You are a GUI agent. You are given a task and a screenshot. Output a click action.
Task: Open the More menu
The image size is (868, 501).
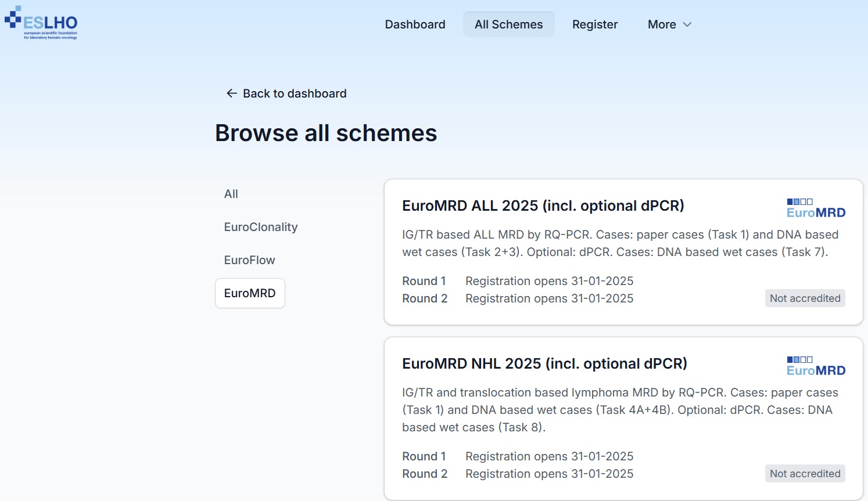click(x=662, y=24)
